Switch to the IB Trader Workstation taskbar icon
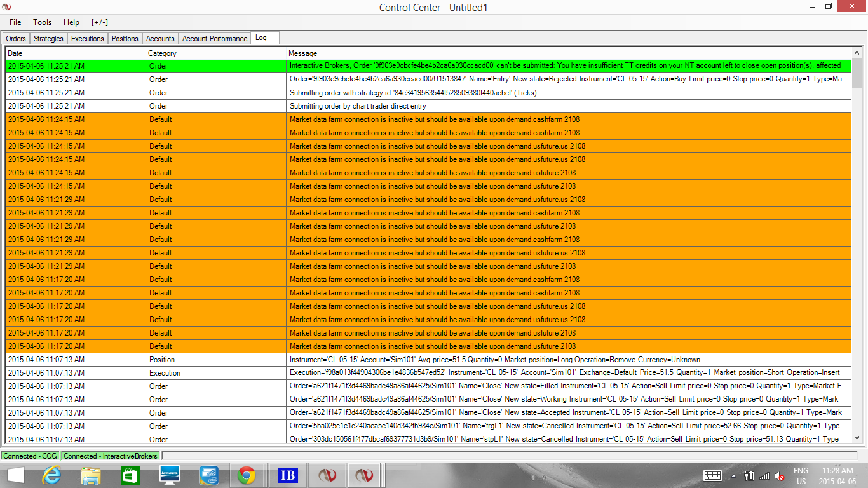Viewport: 868px width, 488px height. [288, 475]
